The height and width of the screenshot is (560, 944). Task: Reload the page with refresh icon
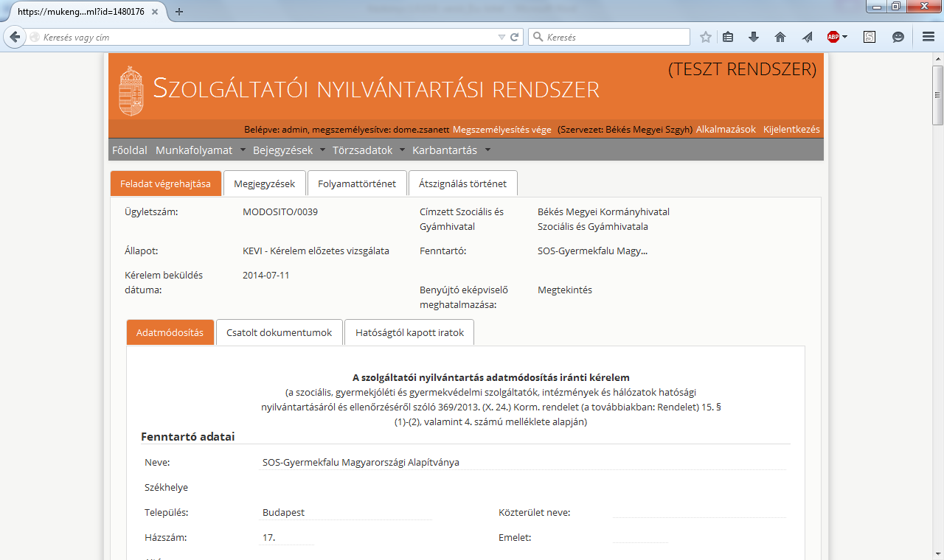tap(515, 37)
